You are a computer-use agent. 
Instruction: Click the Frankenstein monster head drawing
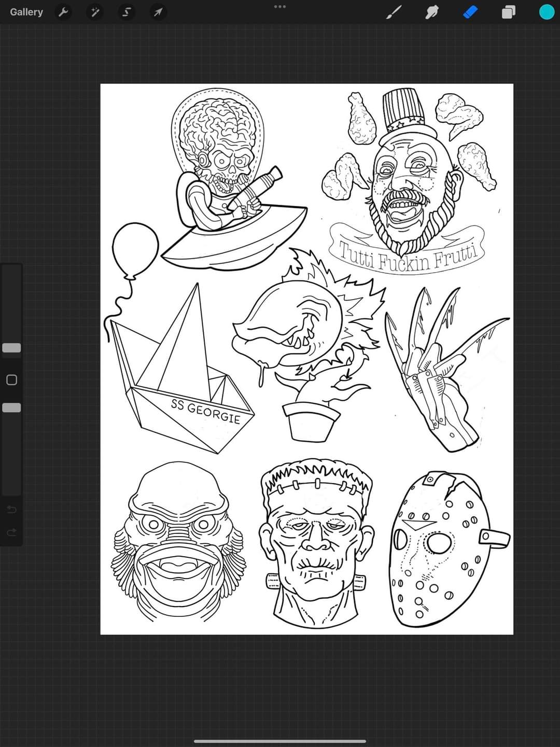pos(316,543)
